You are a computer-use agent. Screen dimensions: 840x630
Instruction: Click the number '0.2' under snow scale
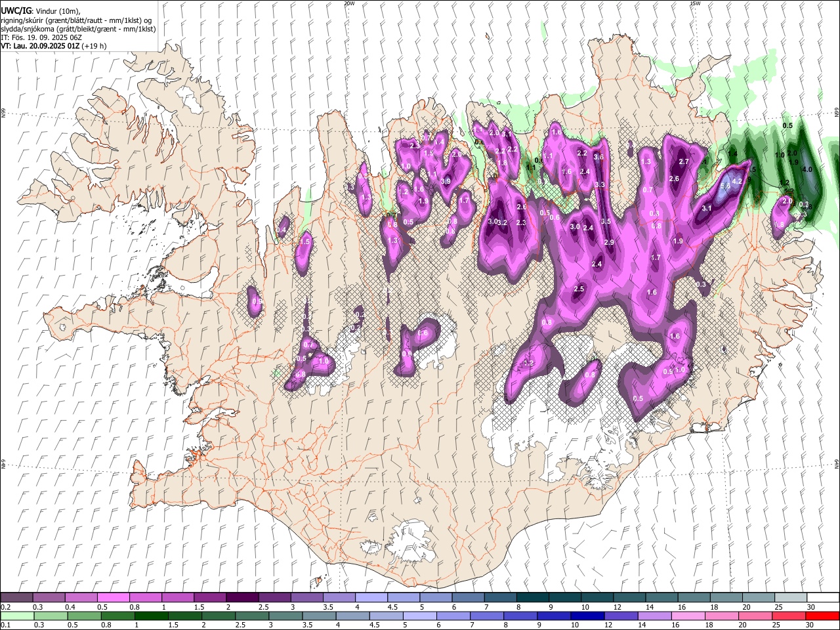tap(5, 607)
